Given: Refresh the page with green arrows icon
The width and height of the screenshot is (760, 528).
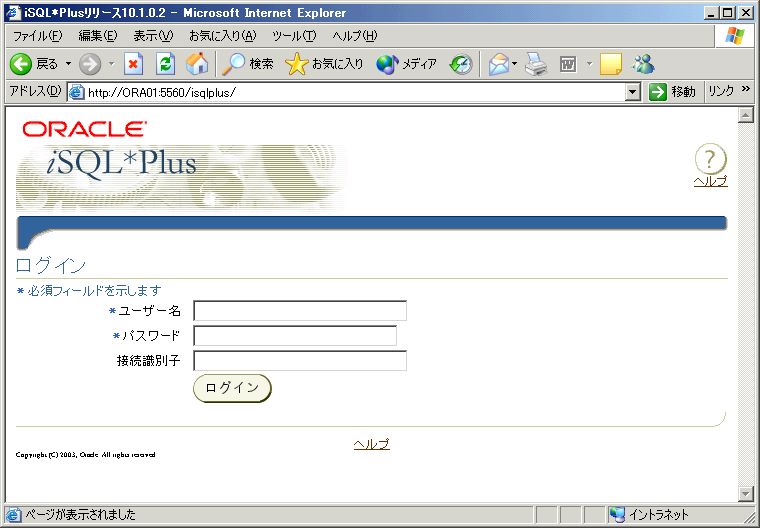Looking at the screenshot, I should [165, 64].
